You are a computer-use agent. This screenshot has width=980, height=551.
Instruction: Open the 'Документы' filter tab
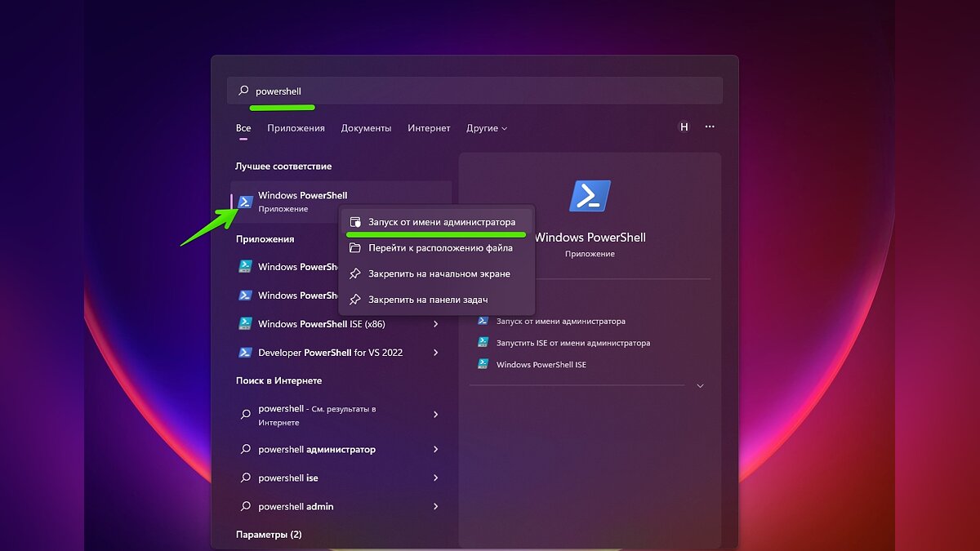click(x=366, y=128)
